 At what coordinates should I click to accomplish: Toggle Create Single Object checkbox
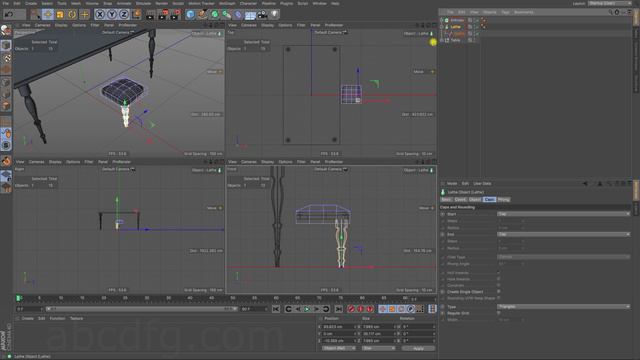[x=499, y=291]
